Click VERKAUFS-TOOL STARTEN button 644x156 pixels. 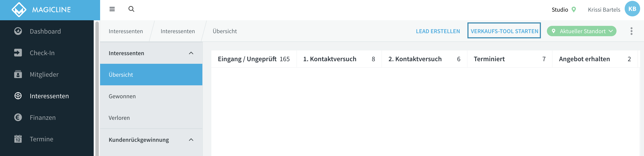pos(504,31)
